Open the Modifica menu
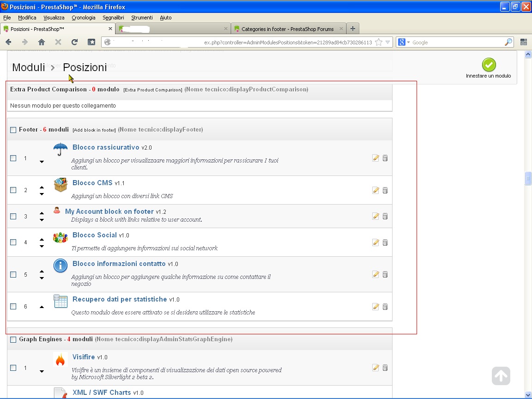The width and height of the screenshot is (532, 399). click(x=27, y=18)
